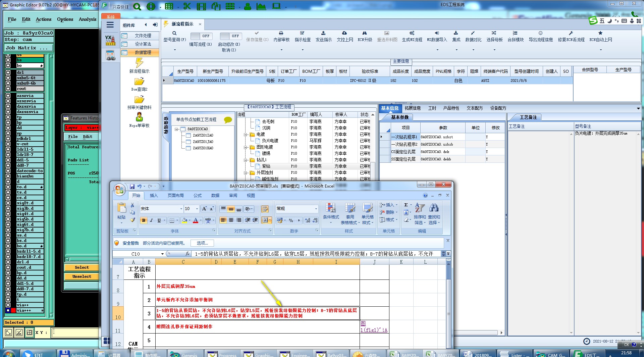Viewport: 644px width, 357px height.
Task: Open Excel 页面布局 ribbon tab
Action: [176, 196]
